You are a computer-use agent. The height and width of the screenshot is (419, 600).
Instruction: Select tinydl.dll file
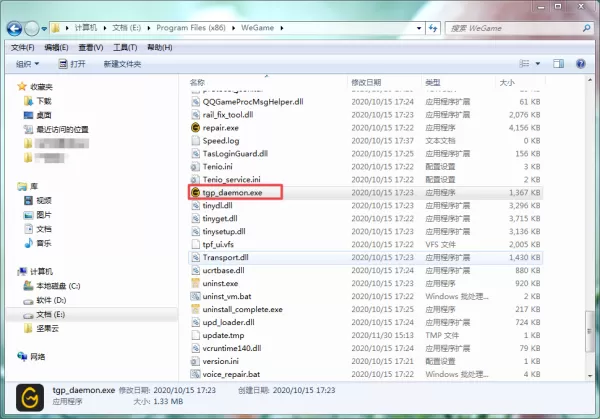217,205
